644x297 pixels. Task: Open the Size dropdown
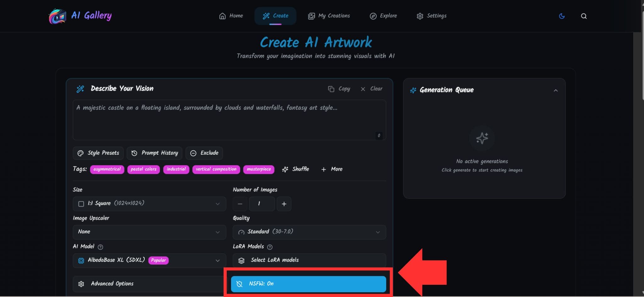coord(149,204)
